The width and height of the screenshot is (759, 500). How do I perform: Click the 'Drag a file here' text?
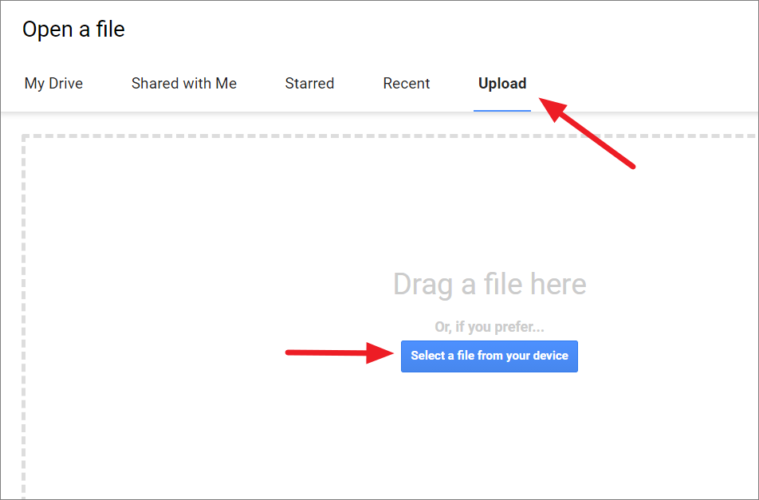489,284
